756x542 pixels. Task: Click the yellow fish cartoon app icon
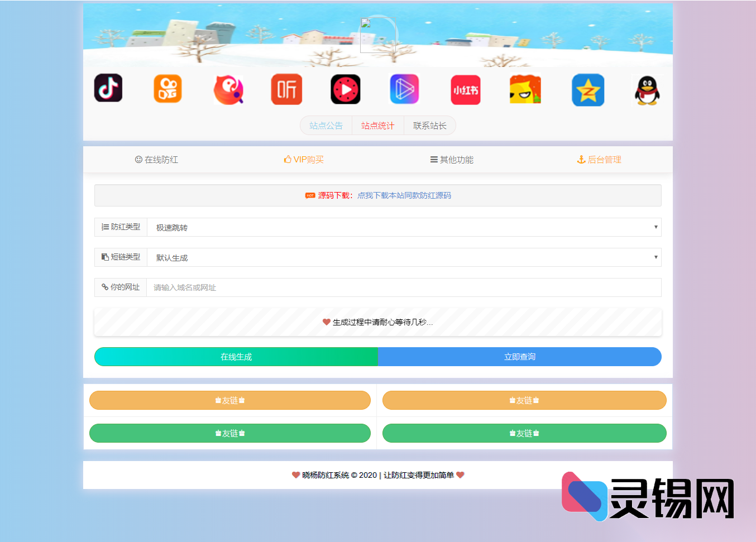pyautogui.click(x=524, y=89)
